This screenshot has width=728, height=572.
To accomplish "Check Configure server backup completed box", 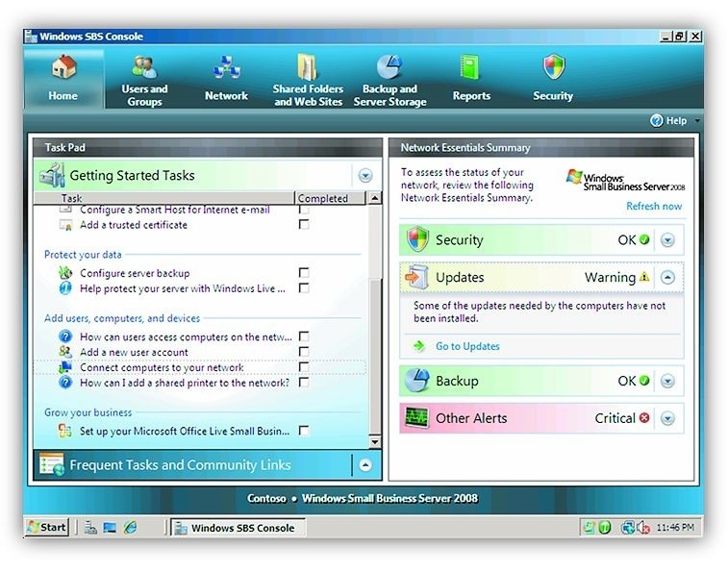I will pos(304,272).
